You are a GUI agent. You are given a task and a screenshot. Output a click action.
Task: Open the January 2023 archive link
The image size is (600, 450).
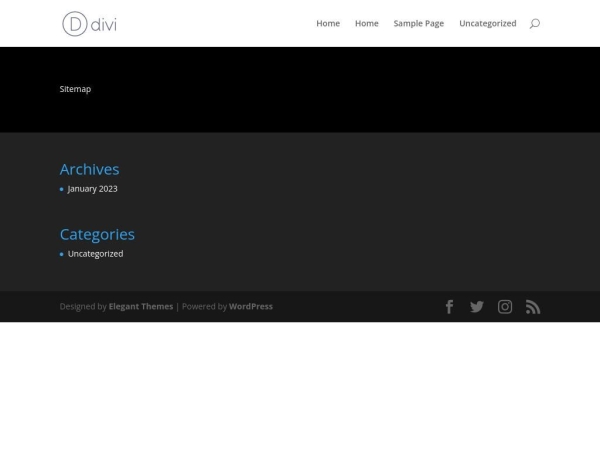92,189
